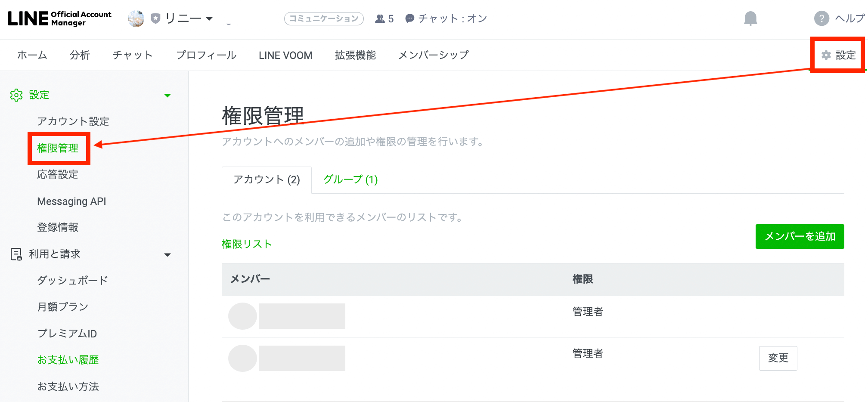Screen dimensions: 868x402
Task: Click the 変更 button for second member
Action: click(778, 358)
